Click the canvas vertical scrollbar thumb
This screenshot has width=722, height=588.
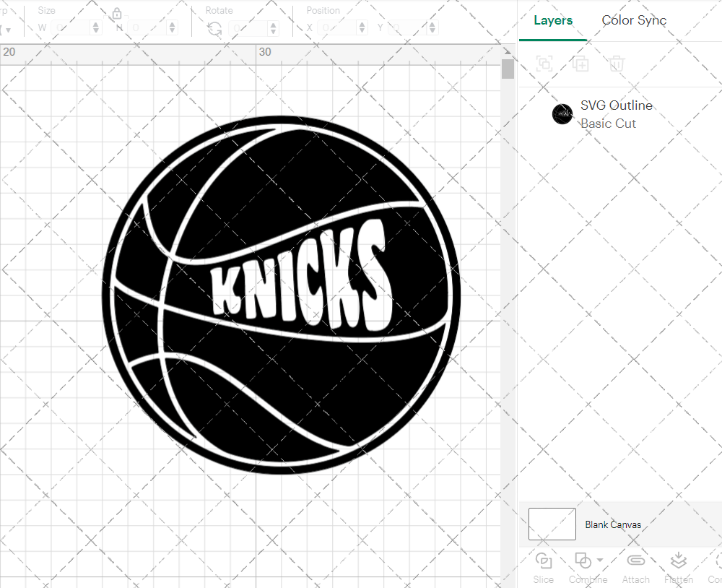[x=508, y=69]
